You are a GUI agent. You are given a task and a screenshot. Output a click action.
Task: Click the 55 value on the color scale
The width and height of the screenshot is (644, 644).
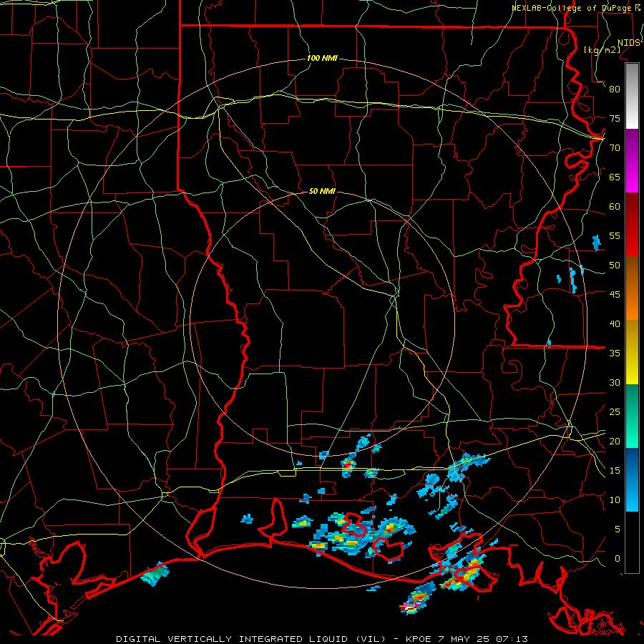pos(615,235)
